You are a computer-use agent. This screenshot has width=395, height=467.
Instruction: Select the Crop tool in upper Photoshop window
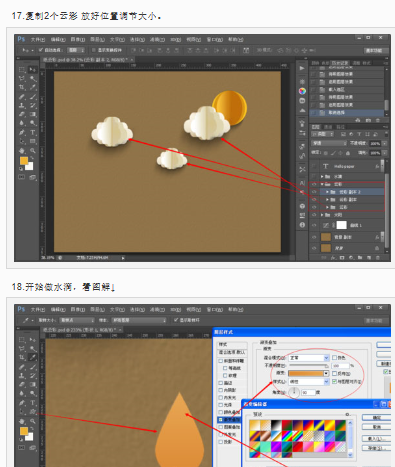click(x=22, y=87)
